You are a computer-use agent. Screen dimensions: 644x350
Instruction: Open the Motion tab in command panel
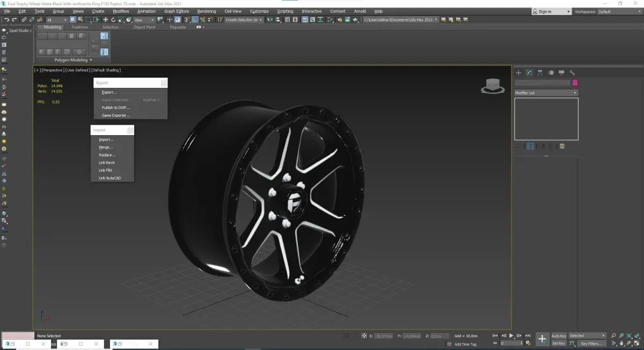coord(551,72)
